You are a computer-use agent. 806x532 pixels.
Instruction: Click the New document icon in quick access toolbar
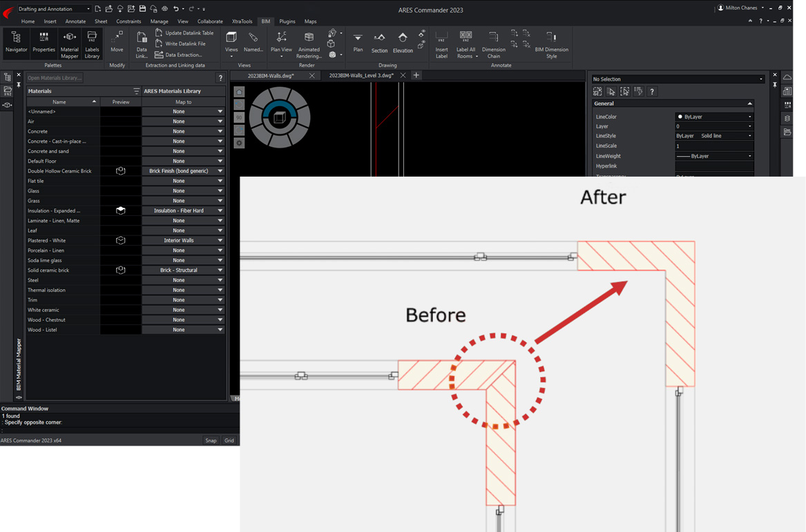pos(97,9)
